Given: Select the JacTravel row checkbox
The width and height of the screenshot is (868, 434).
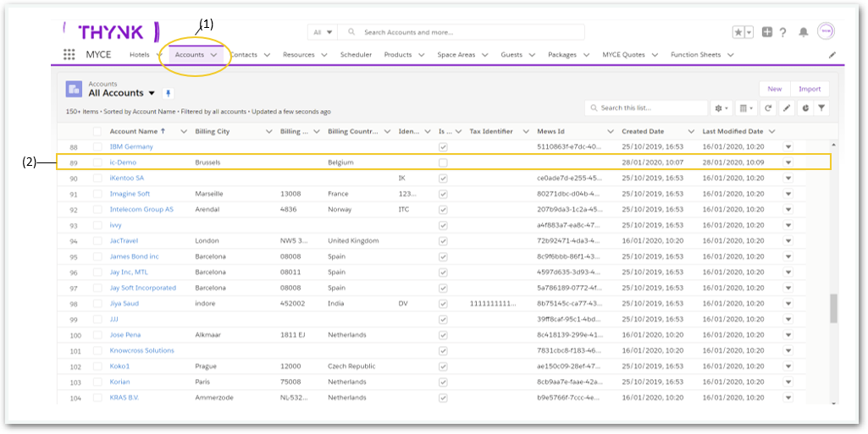Looking at the screenshot, I should (x=97, y=241).
